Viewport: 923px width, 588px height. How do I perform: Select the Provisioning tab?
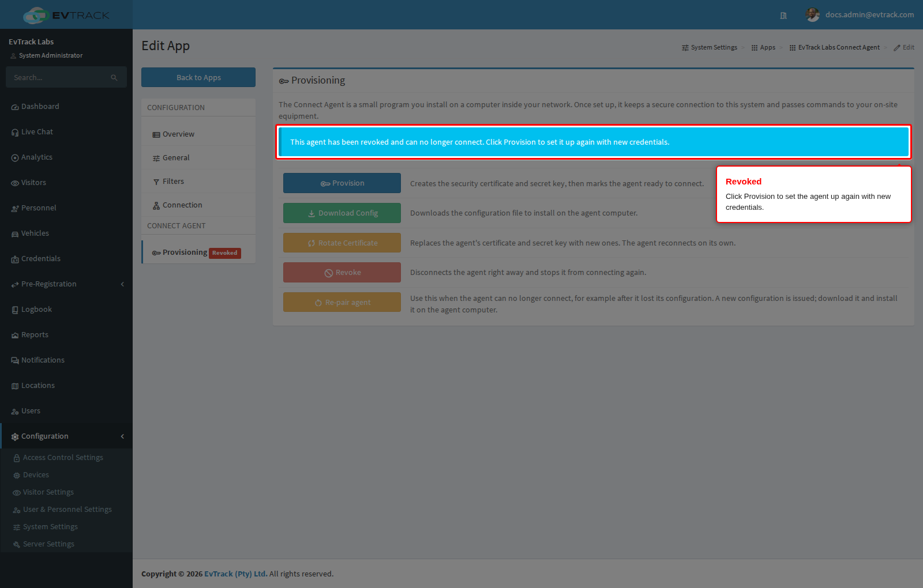(198, 252)
